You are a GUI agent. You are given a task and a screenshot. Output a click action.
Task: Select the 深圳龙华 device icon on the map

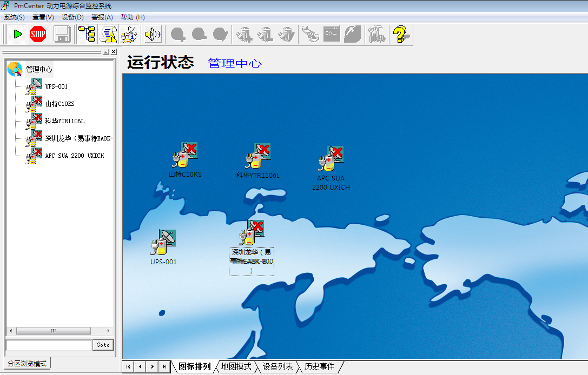pyautogui.click(x=251, y=233)
